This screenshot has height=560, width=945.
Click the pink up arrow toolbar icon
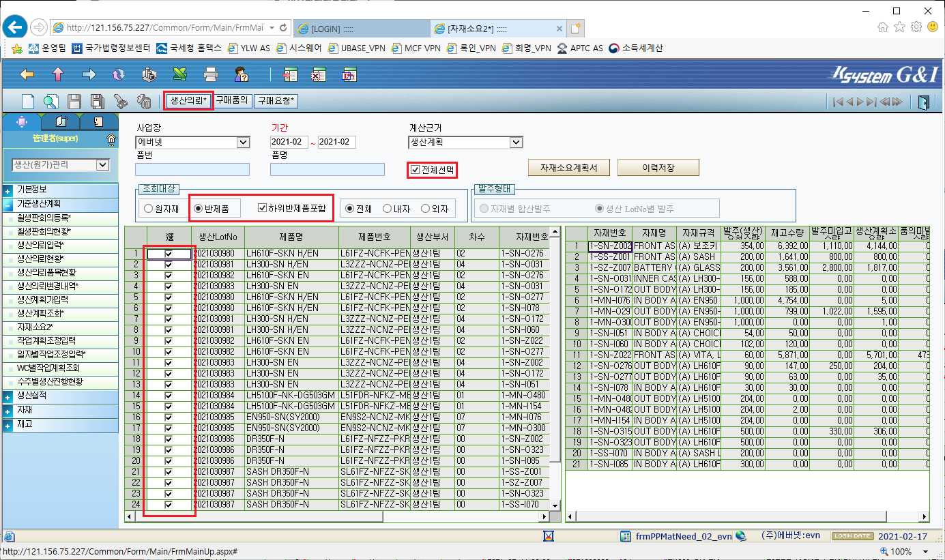[58, 74]
